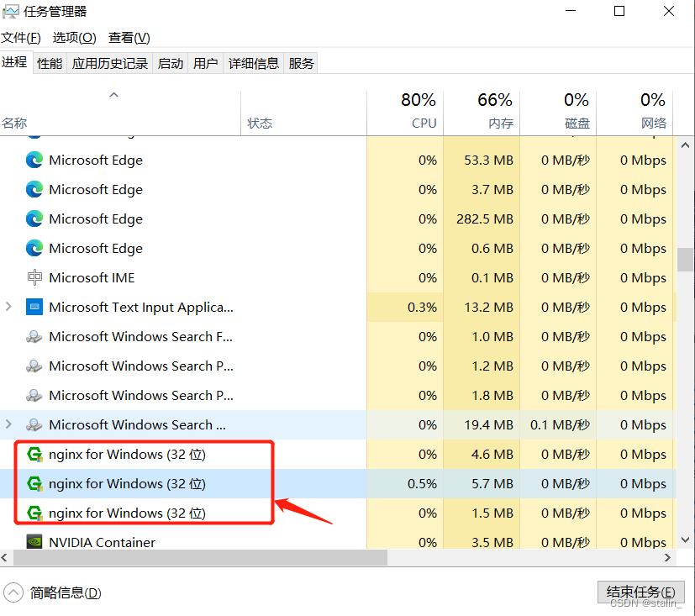Expand the Microsoft Windows Search group
The height and width of the screenshot is (616, 695).
tap(8, 424)
